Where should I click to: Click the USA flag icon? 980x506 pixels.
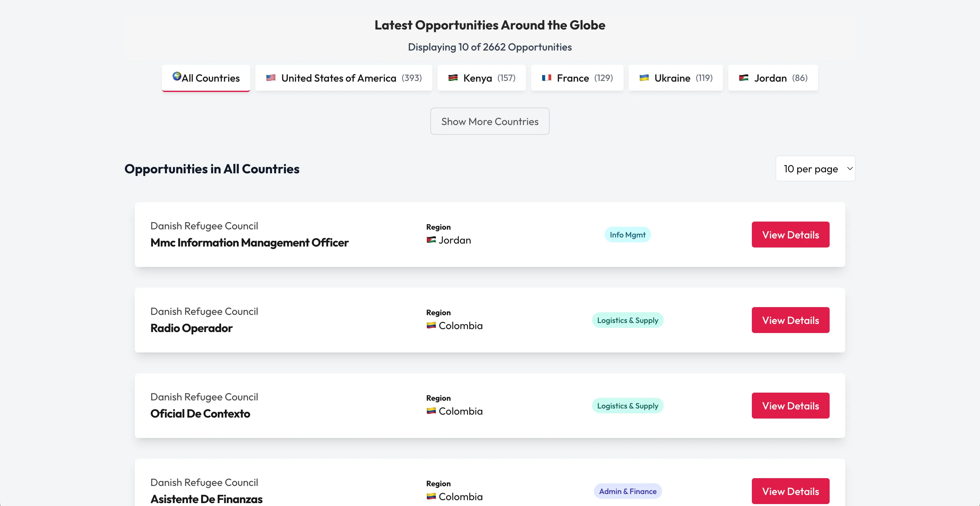pyautogui.click(x=271, y=78)
